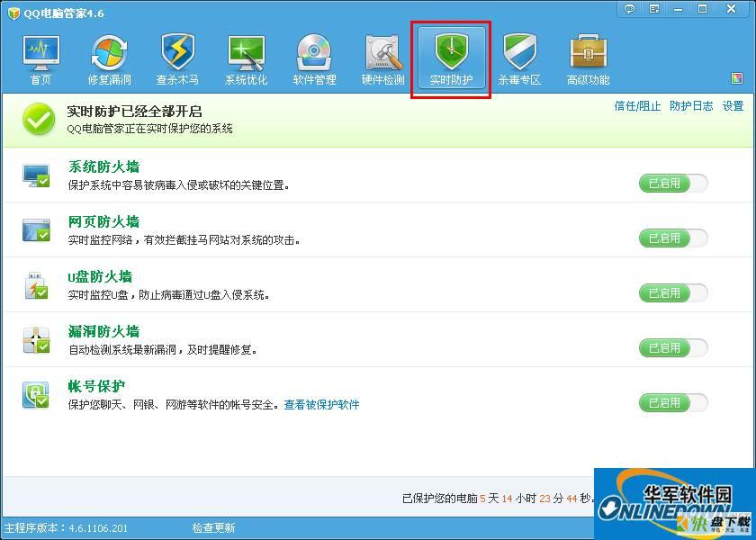Click the 漏洞防火墙 heading
The width and height of the screenshot is (756, 540).
click(x=103, y=332)
